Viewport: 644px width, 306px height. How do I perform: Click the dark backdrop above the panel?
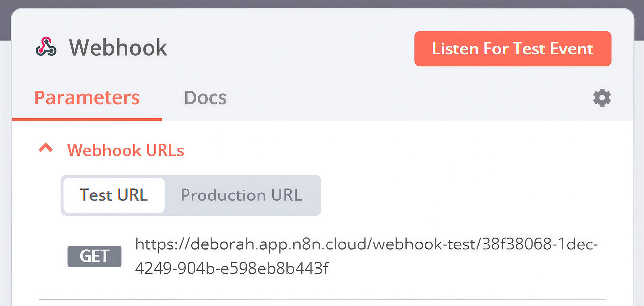pyautogui.click(x=322, y=3)
